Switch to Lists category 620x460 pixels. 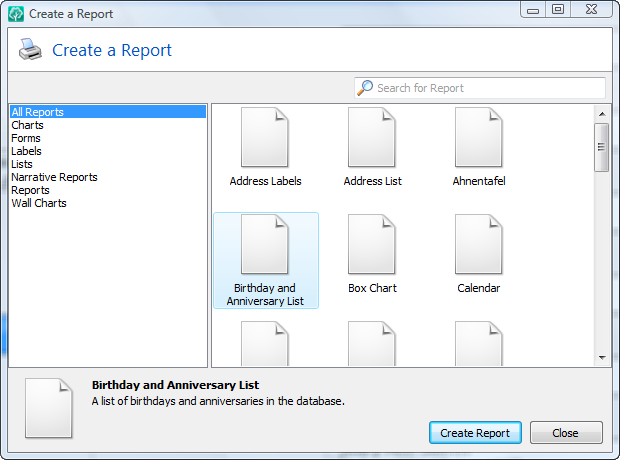click(x=22, y=164)
